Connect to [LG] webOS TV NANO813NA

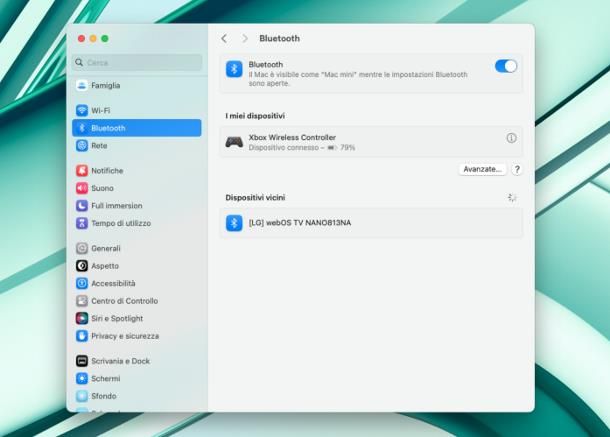tap(371, 223)
